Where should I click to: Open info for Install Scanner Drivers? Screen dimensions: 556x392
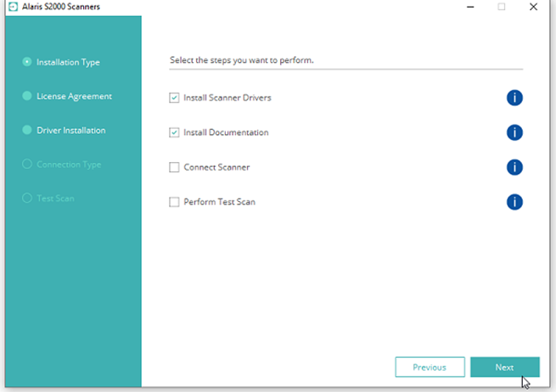(x=514, y=98)
